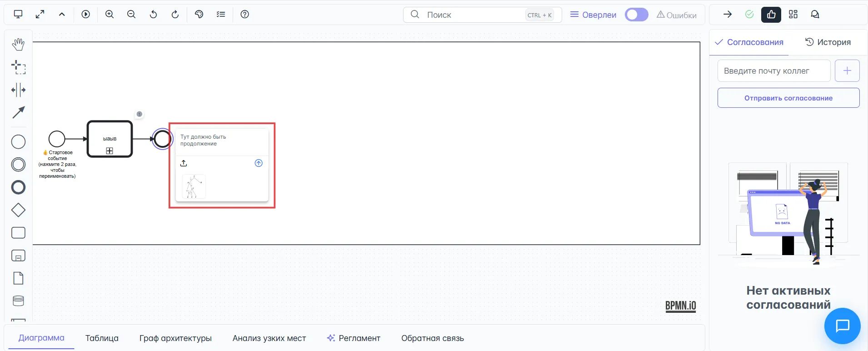Open the color palette tool

point(199,15)
